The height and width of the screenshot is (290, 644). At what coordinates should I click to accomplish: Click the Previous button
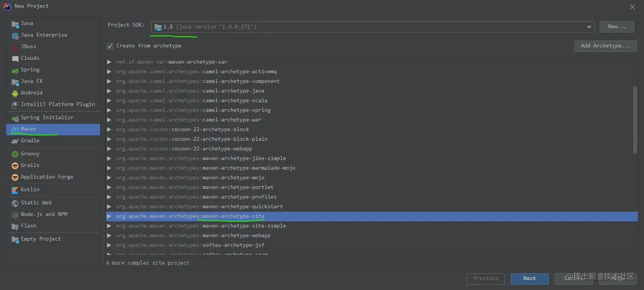[x=486, y=279]
